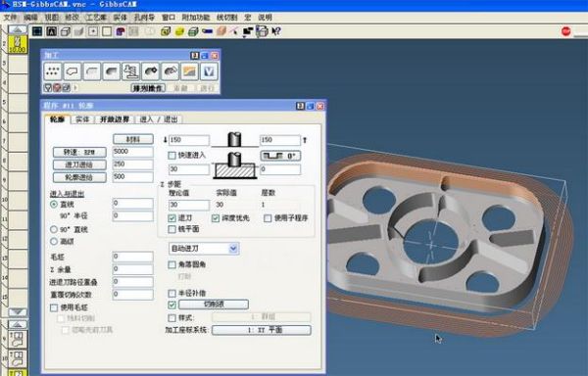Click the cube with printer toolbar icon
The height and width of the screenshot is (376, 588).
262,31
